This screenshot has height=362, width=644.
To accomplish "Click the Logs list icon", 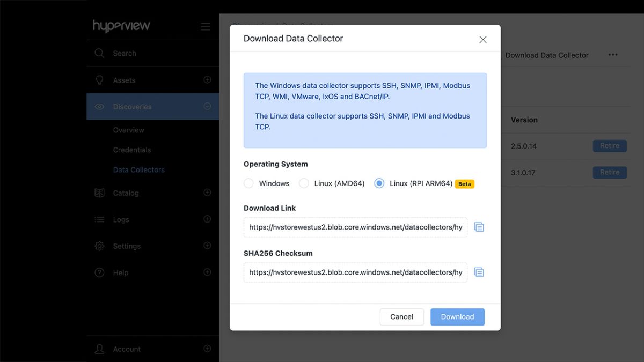I will (x=99, y=219).
